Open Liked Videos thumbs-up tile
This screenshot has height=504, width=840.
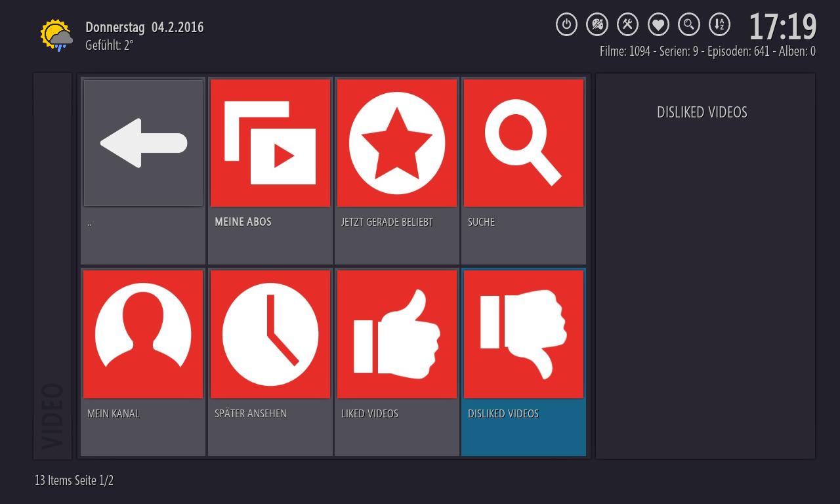[x=397, y=362]
